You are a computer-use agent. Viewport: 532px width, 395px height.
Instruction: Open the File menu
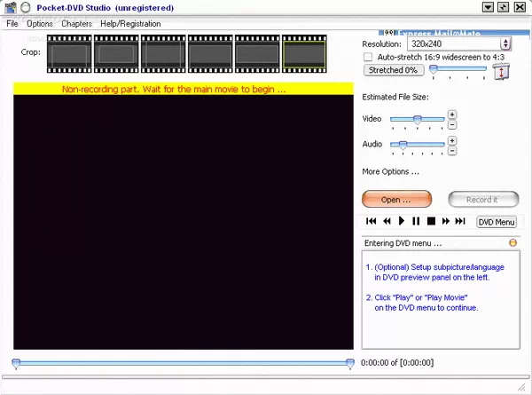(x=12, y=24)
